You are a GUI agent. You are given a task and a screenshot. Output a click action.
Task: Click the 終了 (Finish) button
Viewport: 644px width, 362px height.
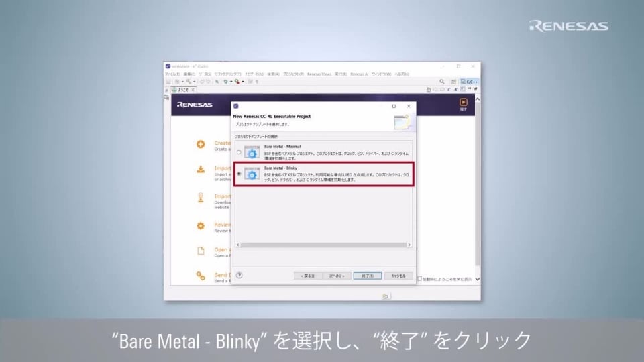(367, 276)
